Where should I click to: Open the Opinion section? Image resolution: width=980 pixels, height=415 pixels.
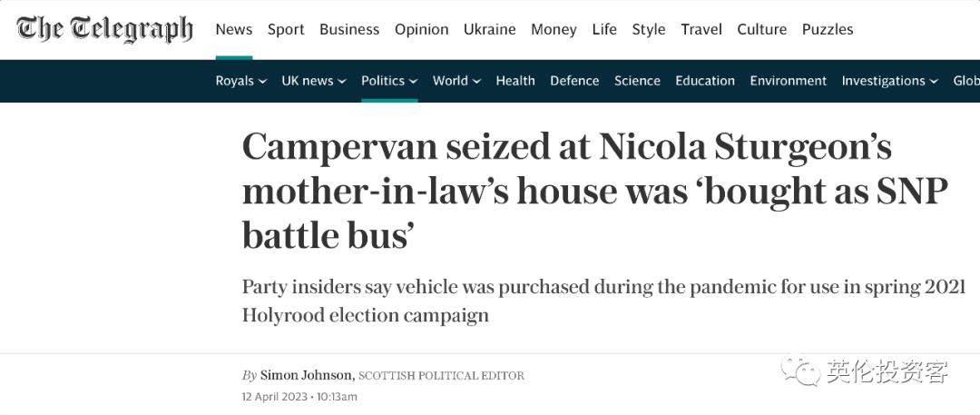(421, 29)
